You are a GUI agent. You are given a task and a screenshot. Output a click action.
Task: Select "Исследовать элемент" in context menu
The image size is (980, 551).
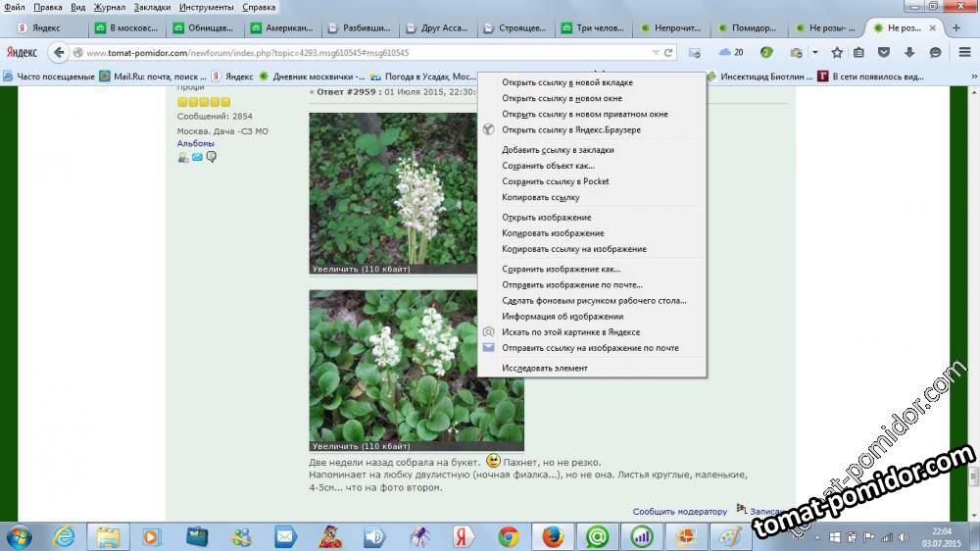pyautogui.click(x=545, y=368)
